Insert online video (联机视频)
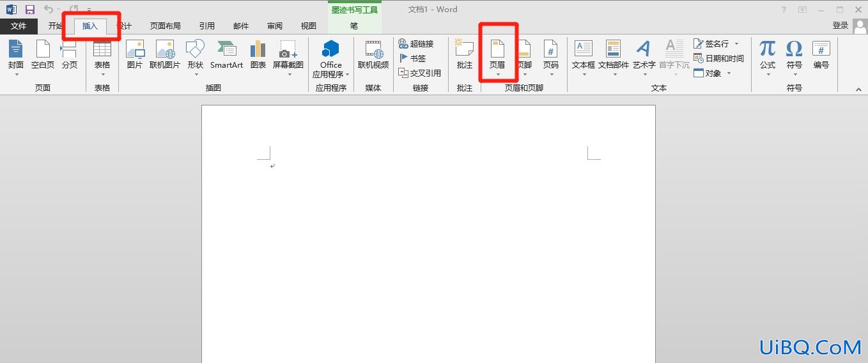The width and height of the screenshot is (868, 363). point(373,55)
